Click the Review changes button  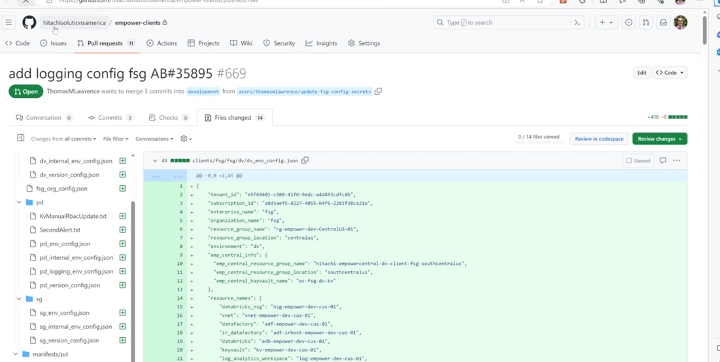[659, 139]
